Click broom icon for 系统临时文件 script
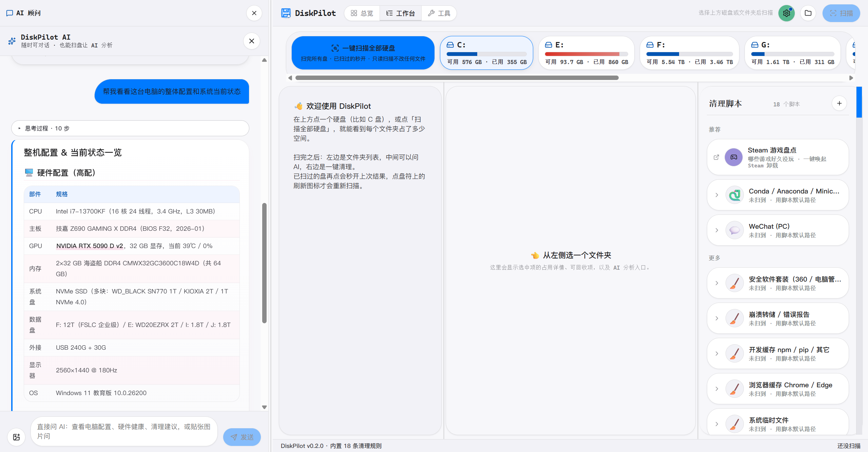The width and height of the screenshot is (868, 452). (x=734, y=424)
